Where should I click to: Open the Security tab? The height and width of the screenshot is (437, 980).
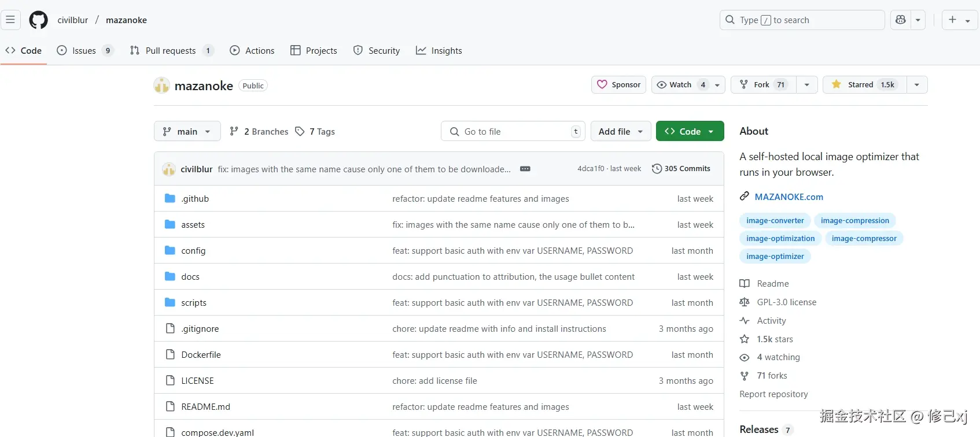(x=377, y=50)
